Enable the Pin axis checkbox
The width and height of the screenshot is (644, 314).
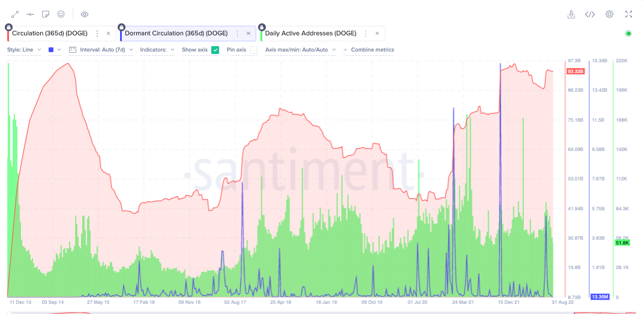click(x=254, y=50)
